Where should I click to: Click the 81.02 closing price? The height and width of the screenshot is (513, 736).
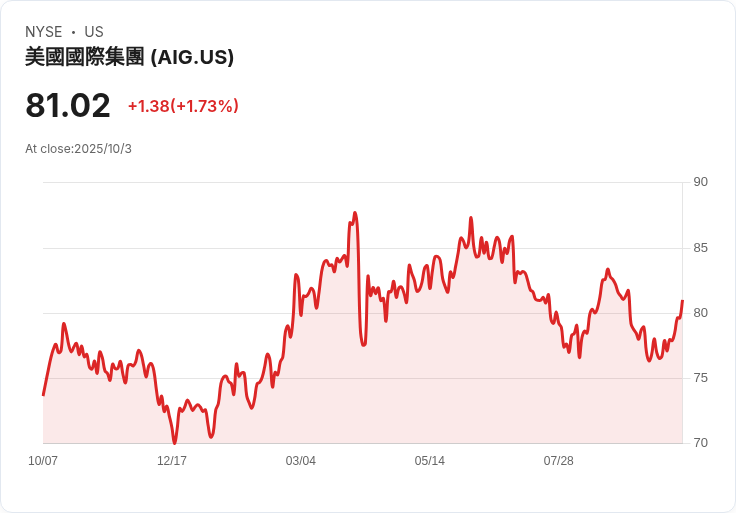[68, 106]
